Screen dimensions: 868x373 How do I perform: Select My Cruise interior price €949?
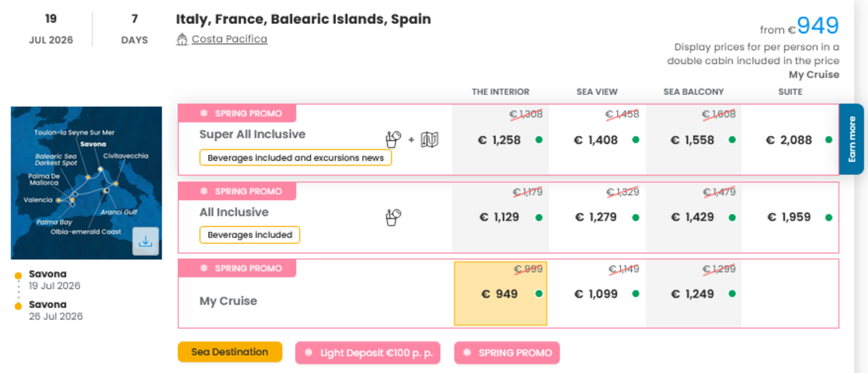coord(500,294)
